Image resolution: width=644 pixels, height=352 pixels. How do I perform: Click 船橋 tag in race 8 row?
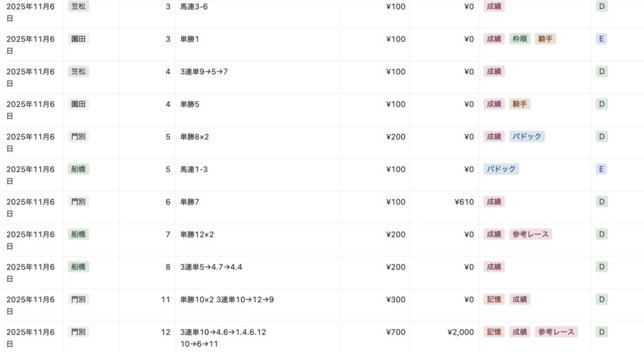click(x=79, y=266)
